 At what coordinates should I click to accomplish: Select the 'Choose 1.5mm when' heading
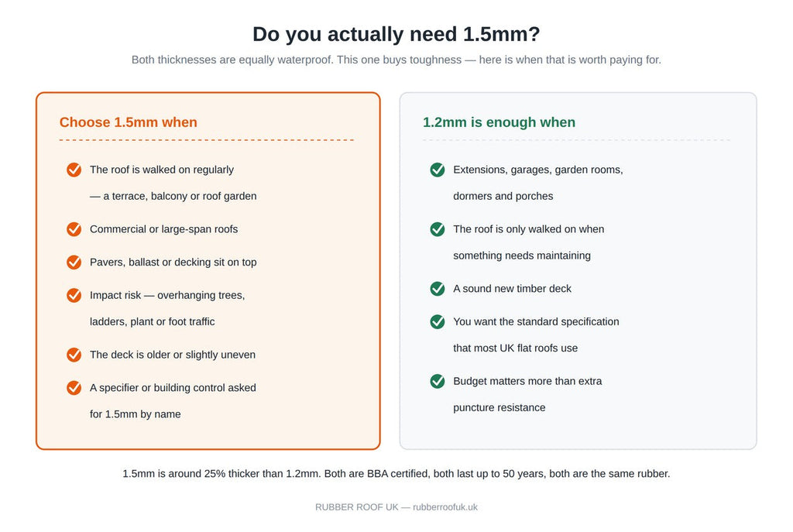pyautogui.click(x=129, y=122)
